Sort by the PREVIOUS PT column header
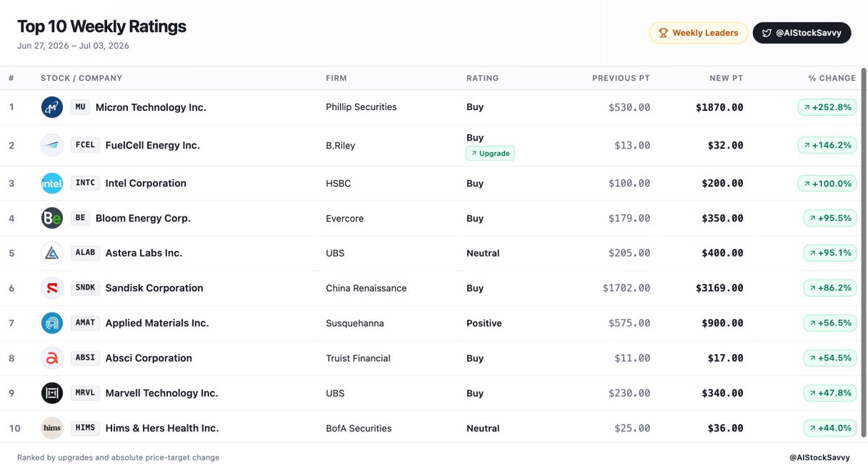Viewport: 868px width, 472px height. tap(621, 78)
